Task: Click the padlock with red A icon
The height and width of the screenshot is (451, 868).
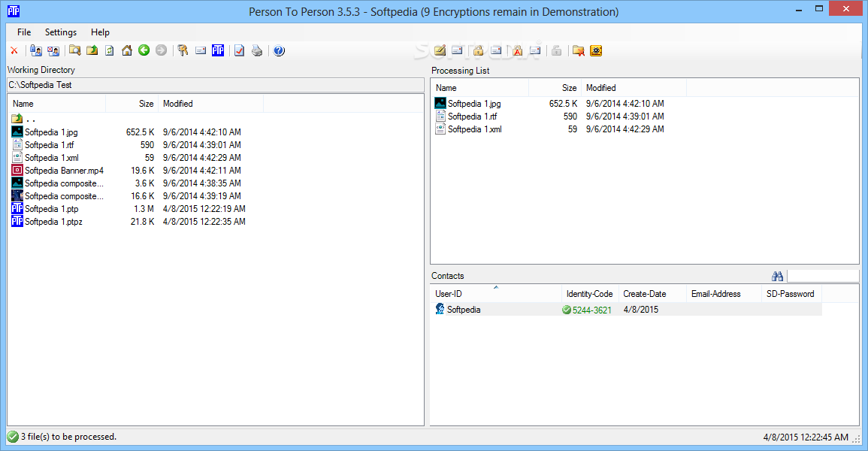Action: point(517,51)
